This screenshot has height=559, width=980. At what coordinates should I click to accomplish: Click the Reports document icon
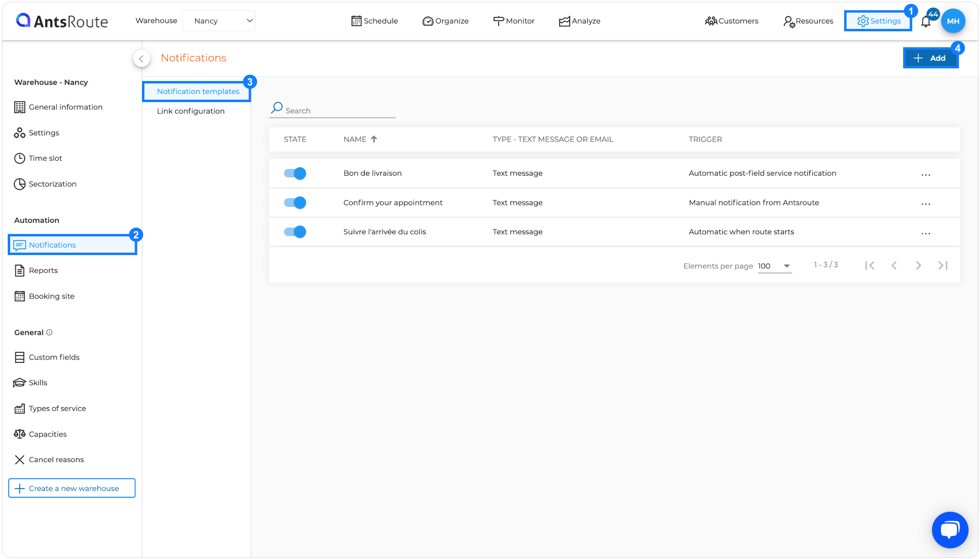pyautogui.click(x=20, y=271)
